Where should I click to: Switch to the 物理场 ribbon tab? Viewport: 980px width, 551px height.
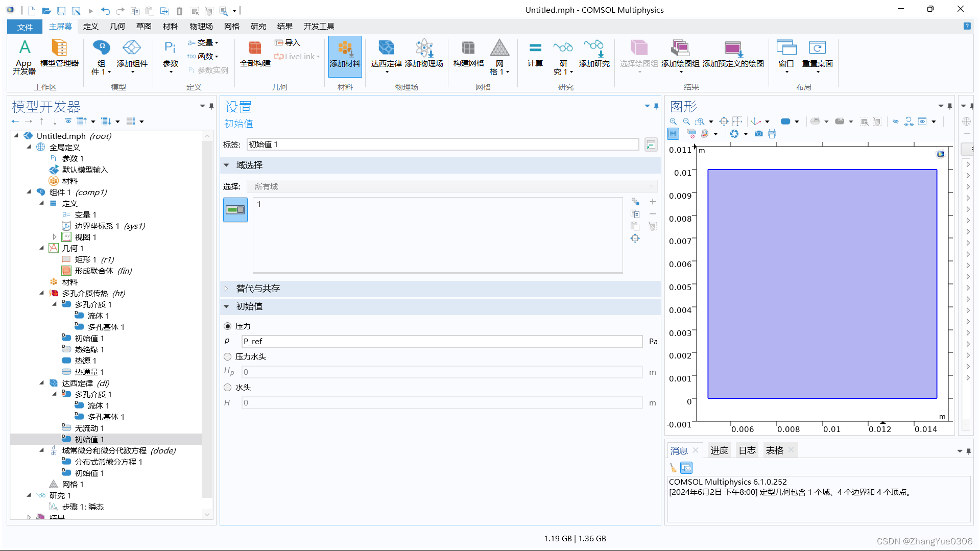click(x=201, y=27)
